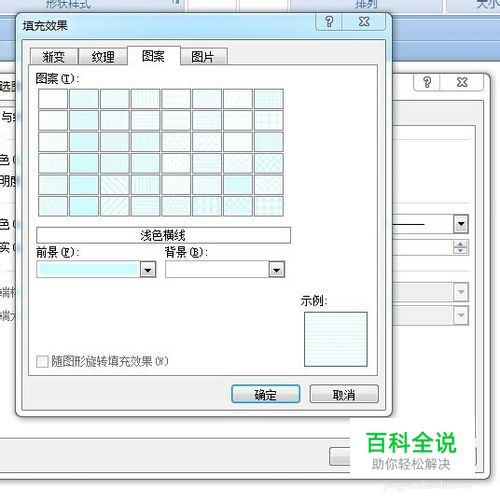This screenshot has height=503, width=500.
Task: Click the 取消 button
Action: pos(344,394)
